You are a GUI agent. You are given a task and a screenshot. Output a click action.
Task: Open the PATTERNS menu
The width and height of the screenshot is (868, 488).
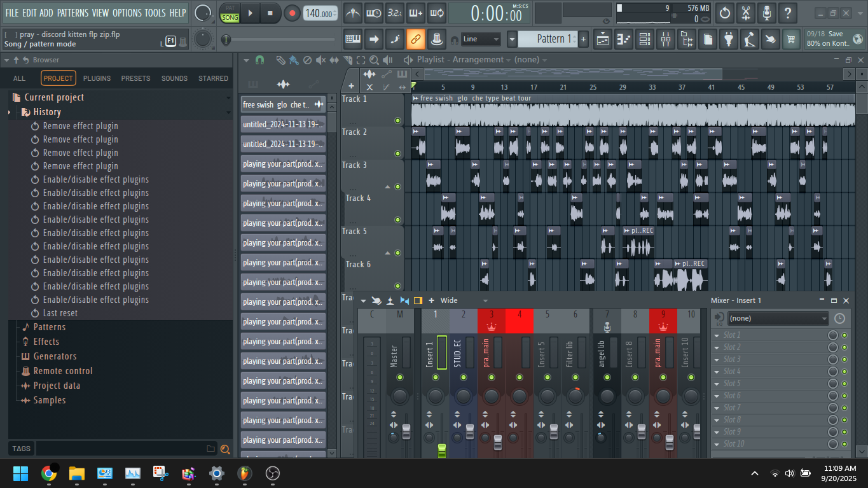click(72, 13)
